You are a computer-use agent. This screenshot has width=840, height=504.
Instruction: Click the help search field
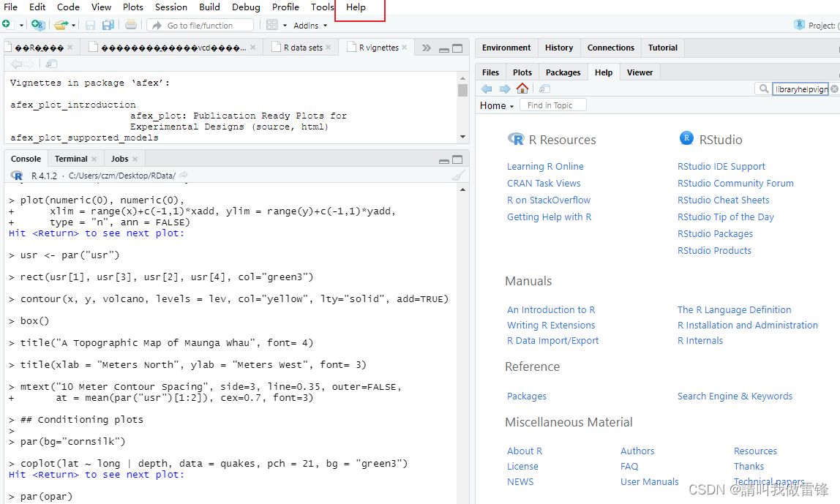click(x=800, y=89)
